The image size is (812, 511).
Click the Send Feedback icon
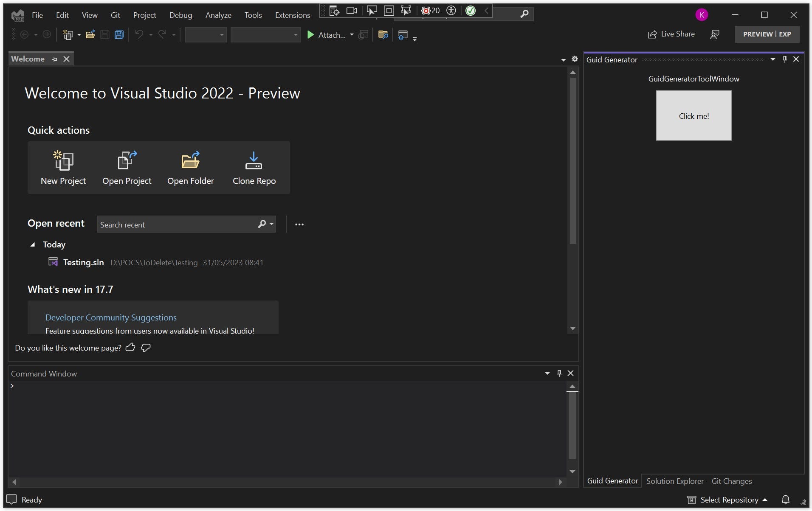pos(715,34)
